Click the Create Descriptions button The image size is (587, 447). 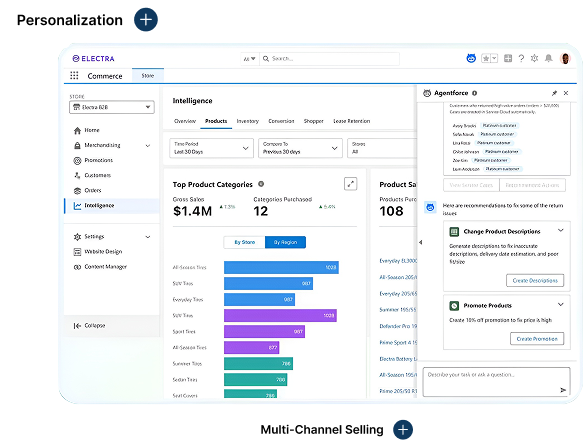tap(535, 280)
